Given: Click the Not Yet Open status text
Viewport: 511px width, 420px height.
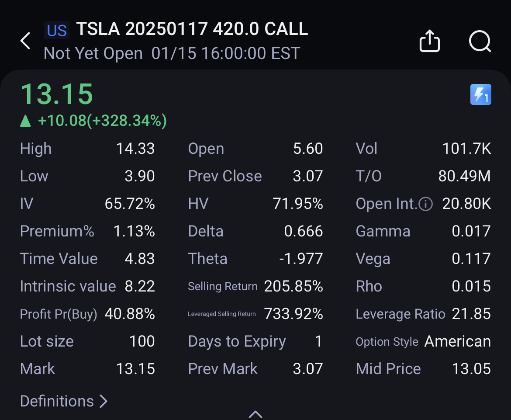Looking at the screenshot, I should point(93,53).
